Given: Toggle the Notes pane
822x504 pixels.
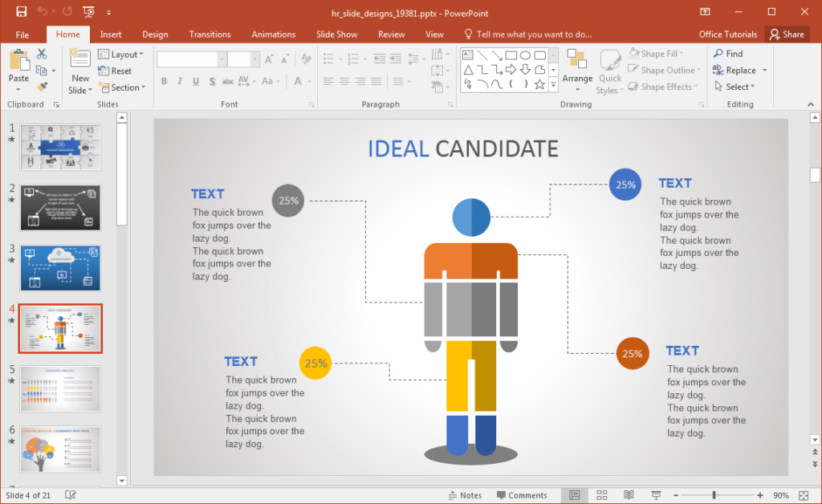Looking at the screenshot, I should click(465, 495).
